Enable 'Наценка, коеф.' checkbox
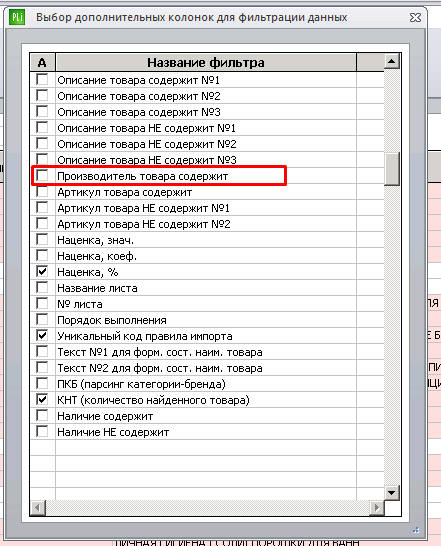The width and height of the screenshot is (441, 546). pos(42,255)
